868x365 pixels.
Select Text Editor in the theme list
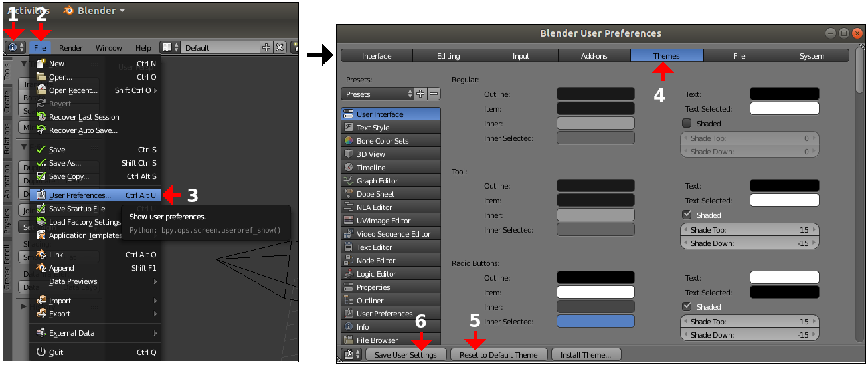pyautogui.click(x=391, y=247)
